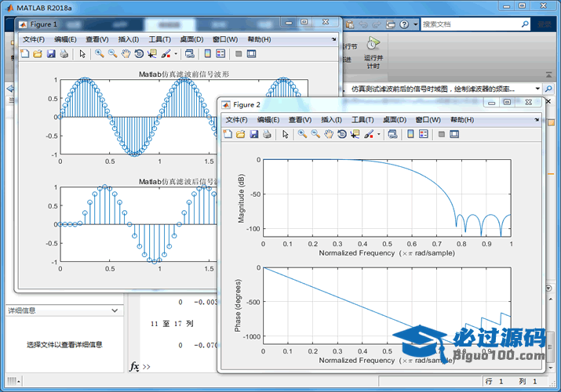561x392 pixels.
Task: Click Print icon in Figure 2 toolbar
Action: point(267,134)
